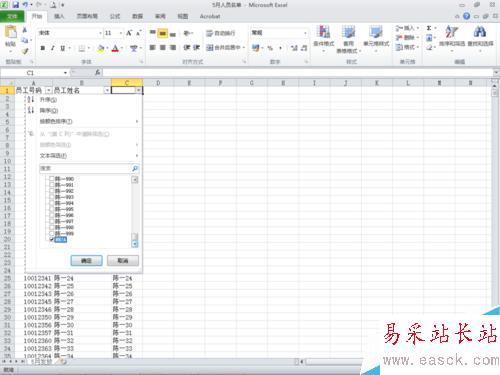500x375 pixels.
Task: Open the File tab
Action: pos(12,16)
